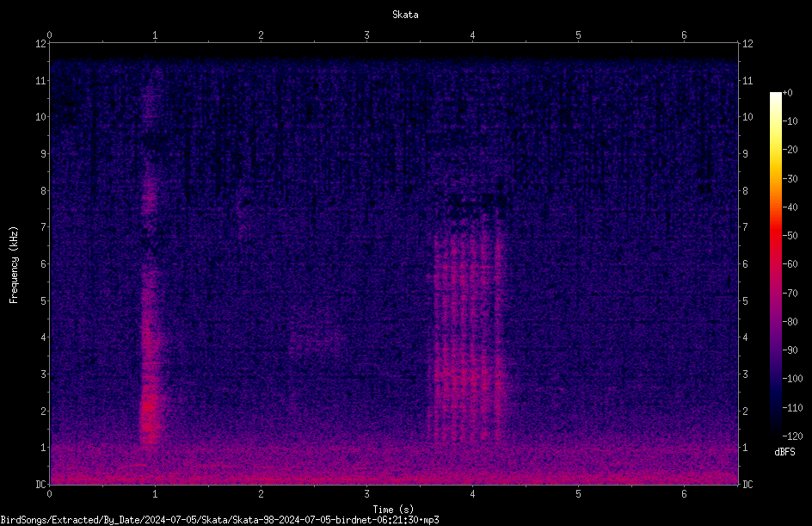Screen dimensions: 812x526
Task: Click the "3" tick label on the bottom time axis
Action: point(366,494)
